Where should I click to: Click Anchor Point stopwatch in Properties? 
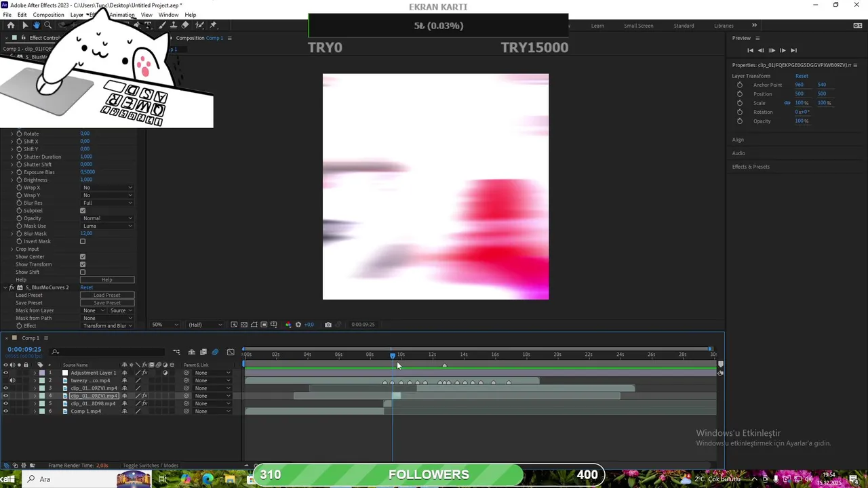[740, 85]
